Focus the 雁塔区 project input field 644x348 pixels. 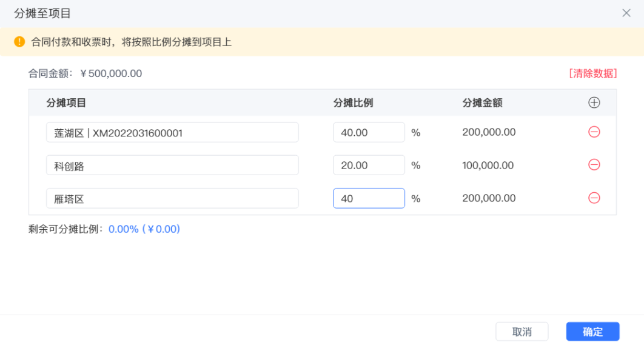point(172,198)
